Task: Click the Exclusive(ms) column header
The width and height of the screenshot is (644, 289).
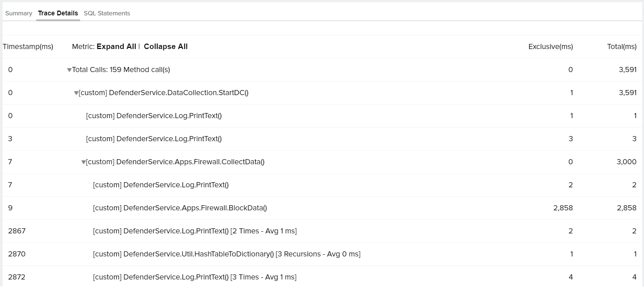Action: coord(550,46)
